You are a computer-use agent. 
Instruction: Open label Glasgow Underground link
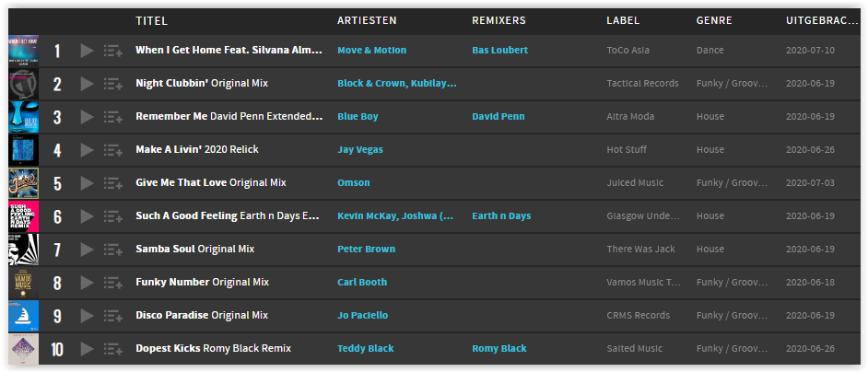(x=644, y=215)
